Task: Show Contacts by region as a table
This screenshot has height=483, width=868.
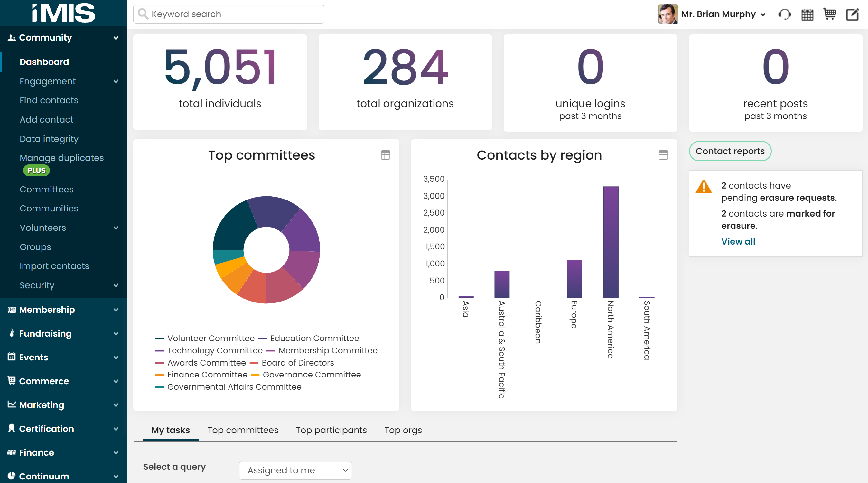Action: tap(663, 155)
